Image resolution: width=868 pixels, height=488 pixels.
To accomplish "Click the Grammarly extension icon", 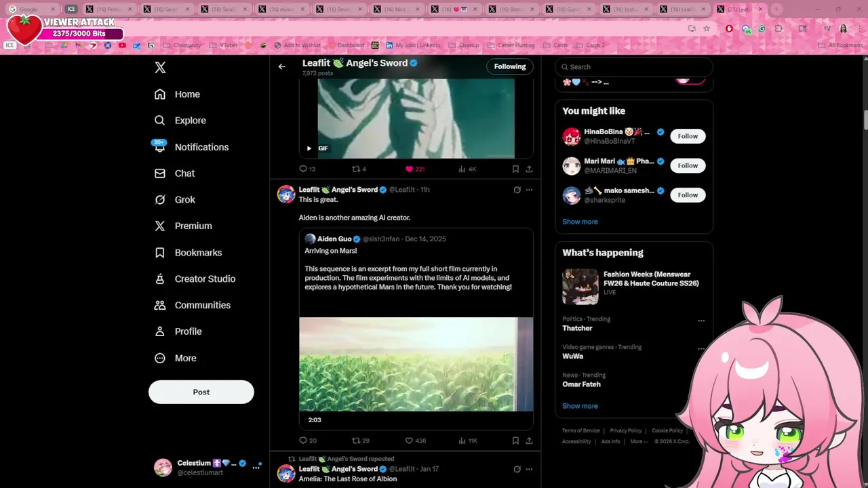I will (762, 28).
